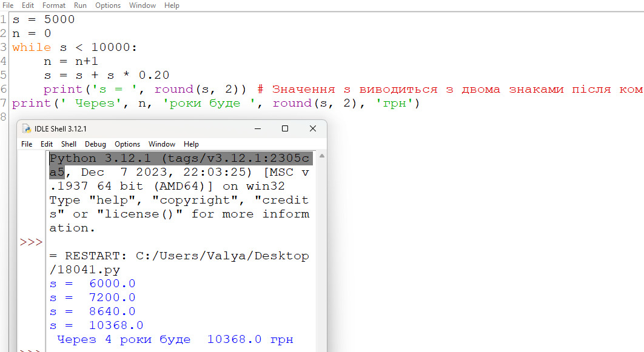Click the output line 's = 8640.0'
644x352 pixels.
(92, 311)
